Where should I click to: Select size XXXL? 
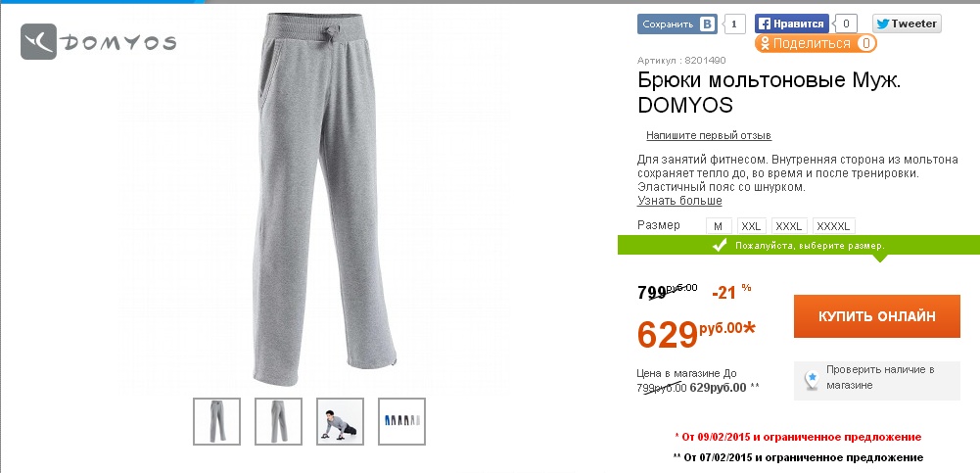[789, 226]
